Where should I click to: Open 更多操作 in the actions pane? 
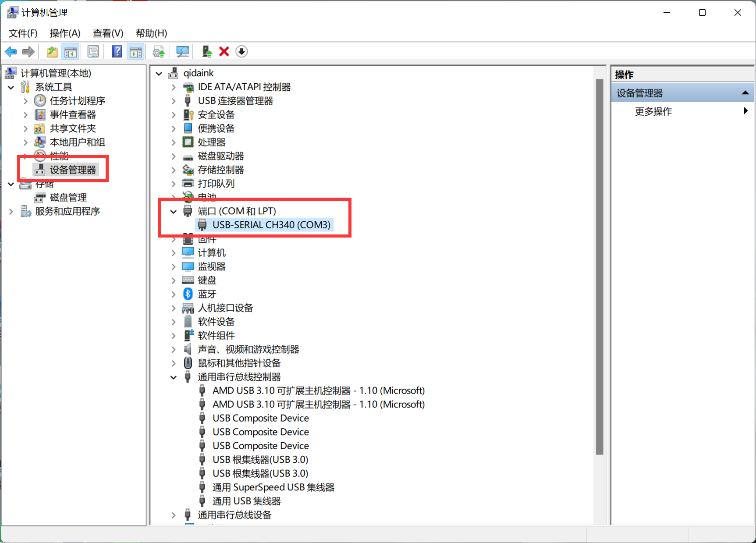[x=653, y=111]
